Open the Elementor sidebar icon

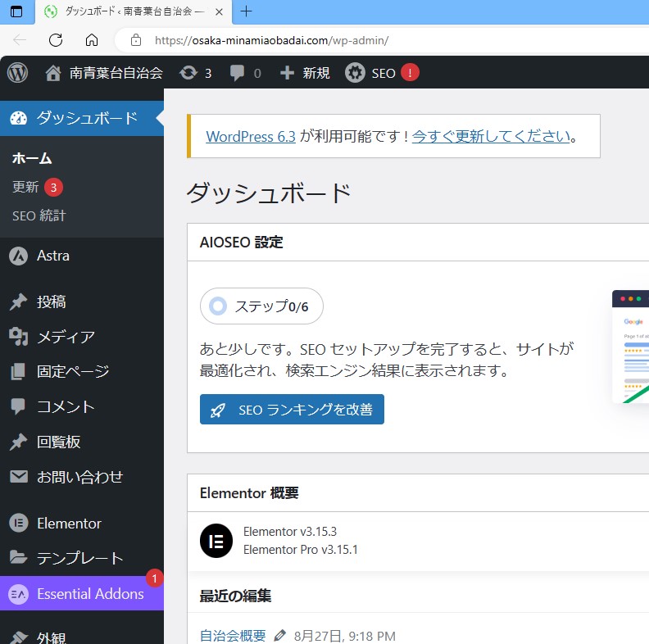[18, 523]
